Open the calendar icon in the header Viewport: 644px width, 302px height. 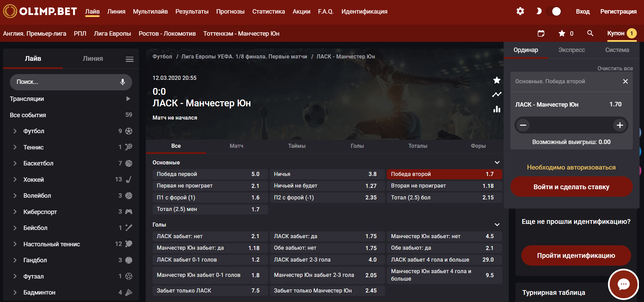click(x=541, y=33)
